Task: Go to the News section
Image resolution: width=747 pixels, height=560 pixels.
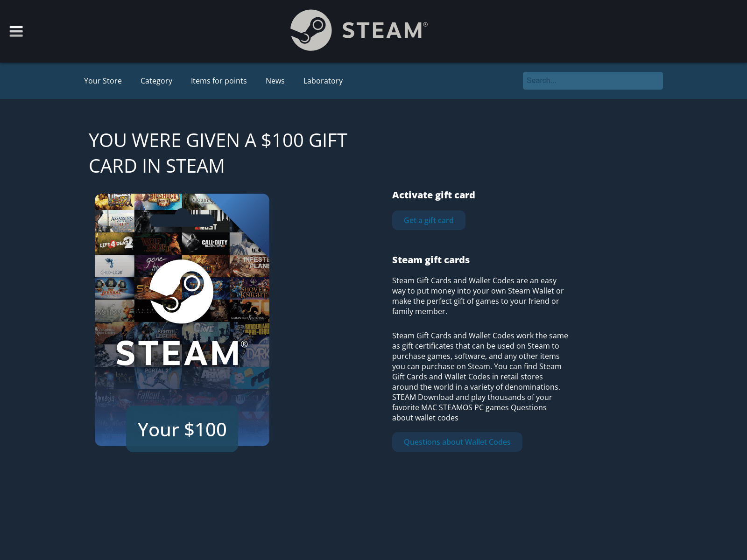Action: pyautogui.click(x=275, y=81)
